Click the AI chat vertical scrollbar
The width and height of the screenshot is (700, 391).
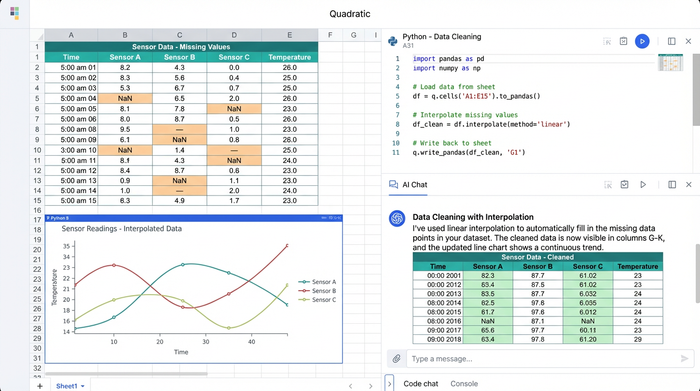click(697, 273)
